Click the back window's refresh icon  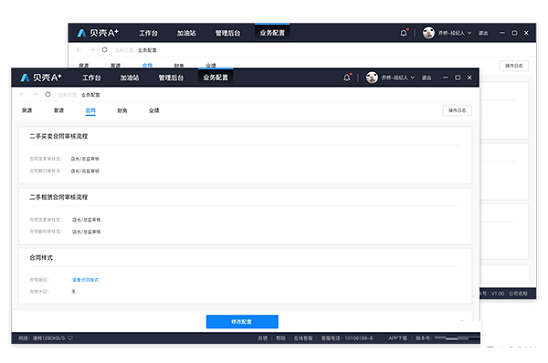(104, 50)
